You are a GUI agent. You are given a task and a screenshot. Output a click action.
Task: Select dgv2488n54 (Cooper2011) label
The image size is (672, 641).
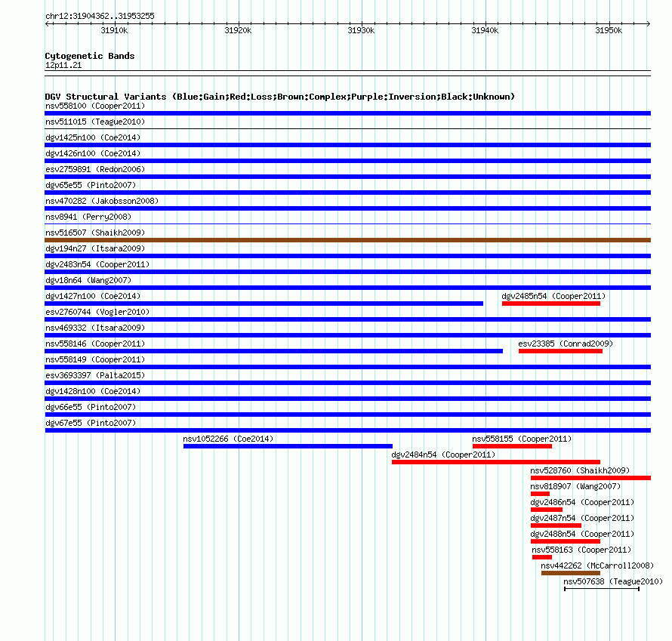click(x=582, y=534)
